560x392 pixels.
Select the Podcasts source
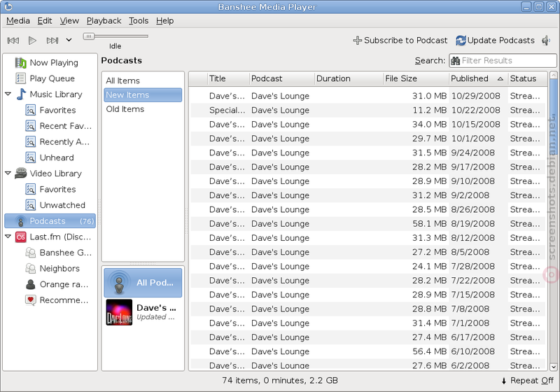coord(50,221)
